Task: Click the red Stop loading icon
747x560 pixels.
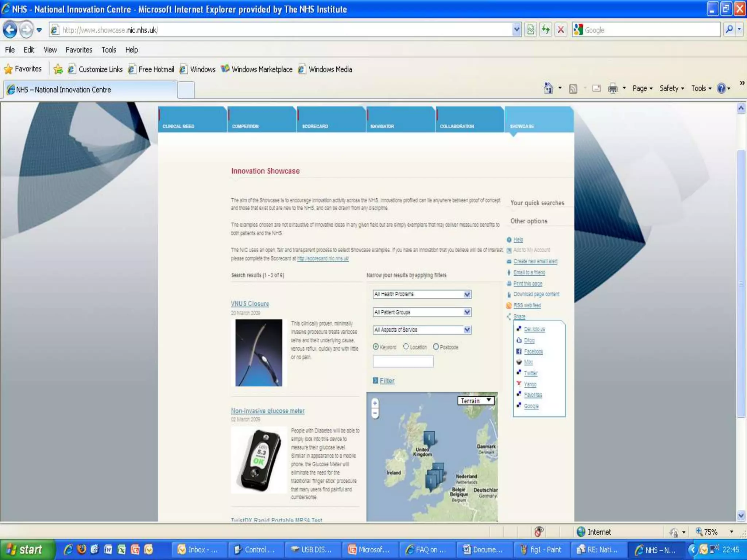Action: tap(561, 30)
